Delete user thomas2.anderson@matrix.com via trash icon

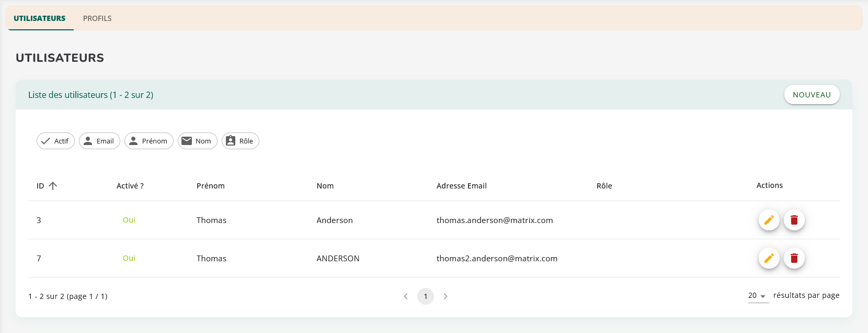[x=794, y=258]
